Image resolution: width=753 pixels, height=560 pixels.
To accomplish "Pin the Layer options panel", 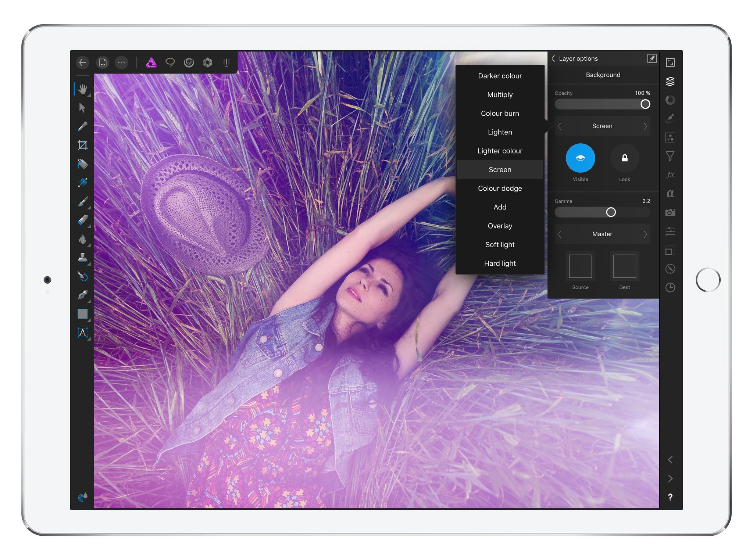I will click(652, 58).
